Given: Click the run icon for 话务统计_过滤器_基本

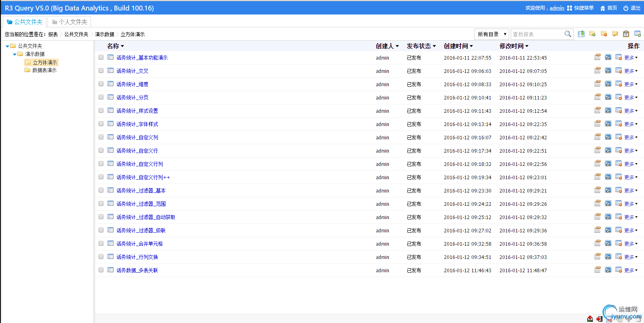Looking at the screenshot, I should coord(608,190).
